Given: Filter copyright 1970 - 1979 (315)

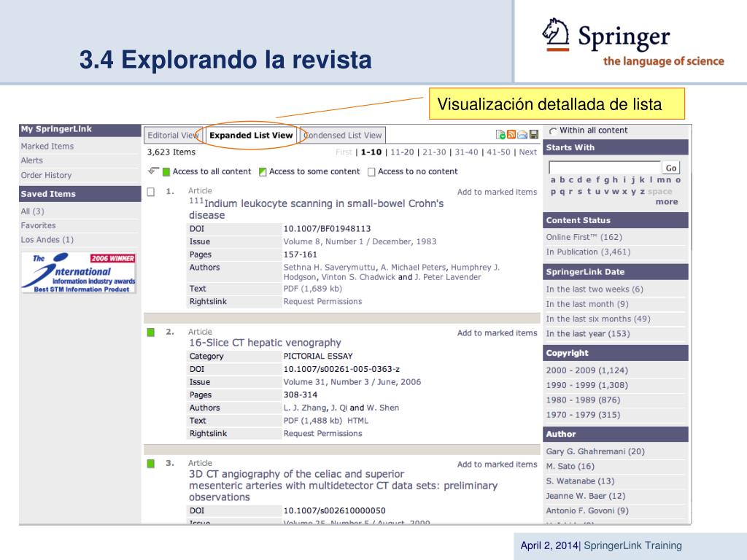Looking at the screenshot, I should pyautogui.click(x=583, y=415).
